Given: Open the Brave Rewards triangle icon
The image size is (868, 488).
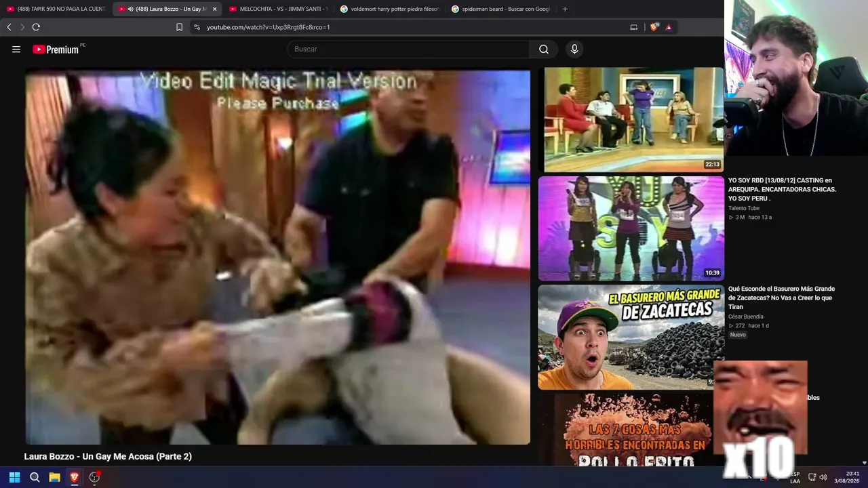Looking at the screenshot, I should coord(669,27).
